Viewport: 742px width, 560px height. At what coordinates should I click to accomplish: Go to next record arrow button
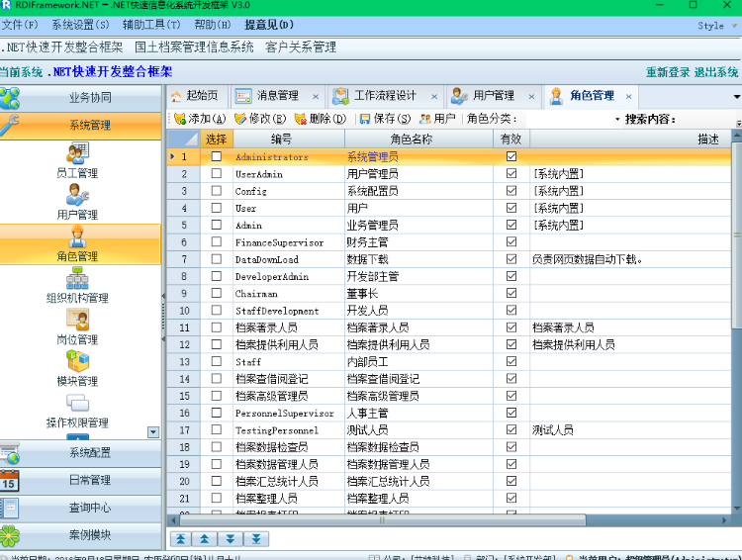231,538
